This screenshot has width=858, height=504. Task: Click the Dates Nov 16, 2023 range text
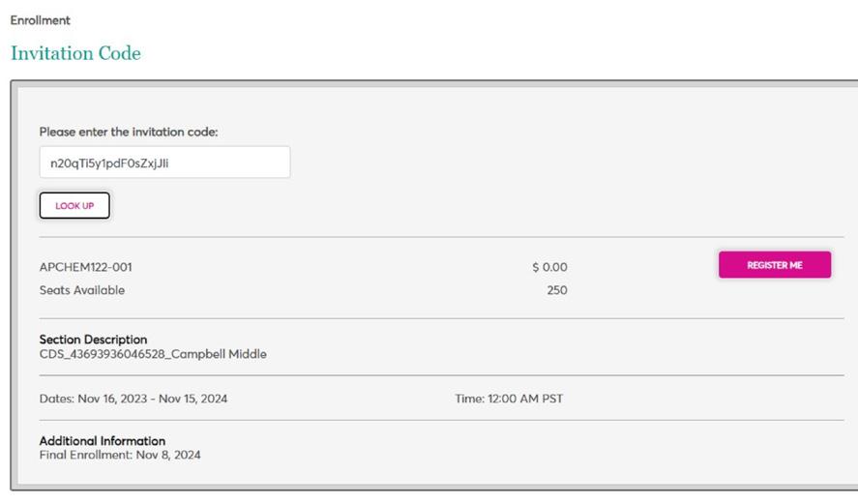click(133, 399)
